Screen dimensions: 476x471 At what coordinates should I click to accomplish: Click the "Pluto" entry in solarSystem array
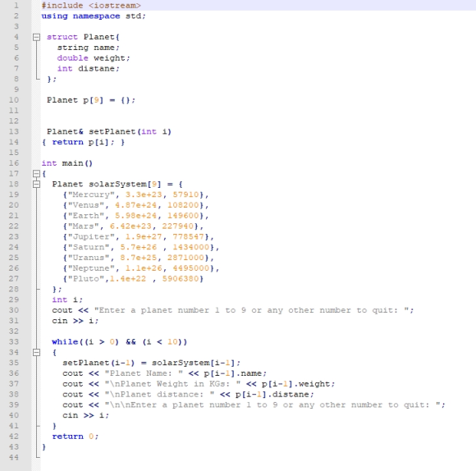pyautogui.click(x=133, y=279)
